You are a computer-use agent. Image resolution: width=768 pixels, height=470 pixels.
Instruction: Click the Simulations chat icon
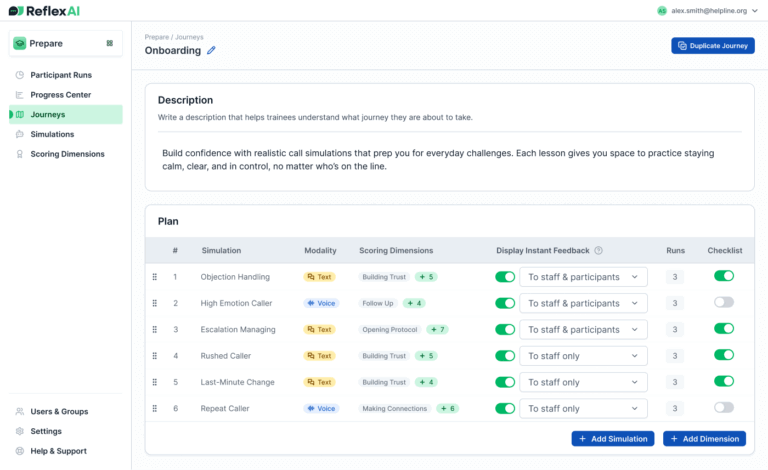[20, 134]
